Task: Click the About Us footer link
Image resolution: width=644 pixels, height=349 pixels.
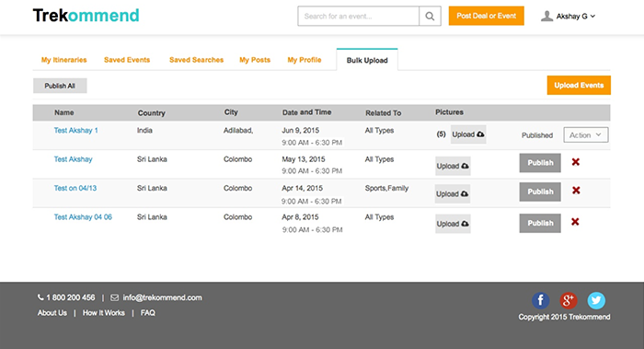Action: 52,313
